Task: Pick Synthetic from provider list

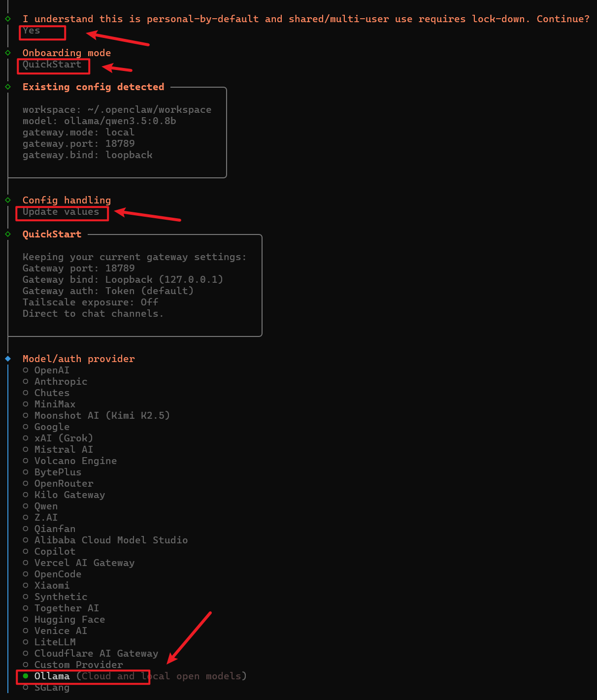Action: [55, 597]
